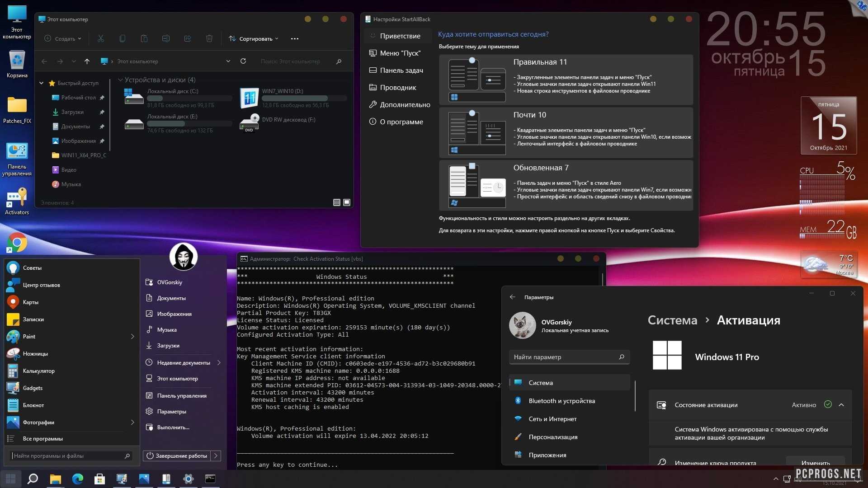Viewport: 868px width, 488px height.
Task: Open Network and Internet in Settings
Action: coord(570,419)
